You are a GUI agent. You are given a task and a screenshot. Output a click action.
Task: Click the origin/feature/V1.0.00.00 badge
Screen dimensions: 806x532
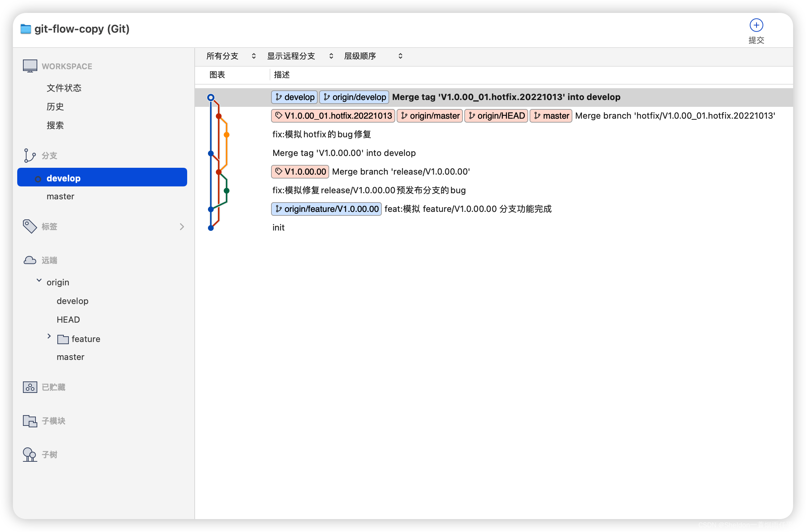point(326,209)
